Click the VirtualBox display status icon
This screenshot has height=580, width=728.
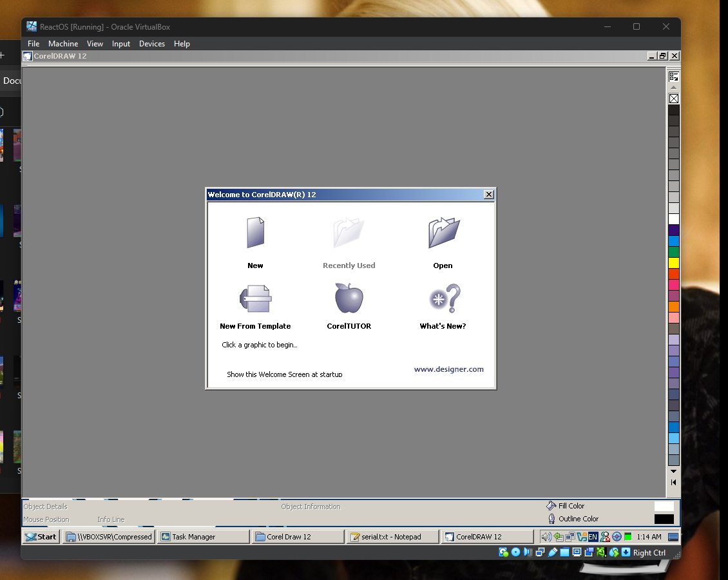pos(577,552)
